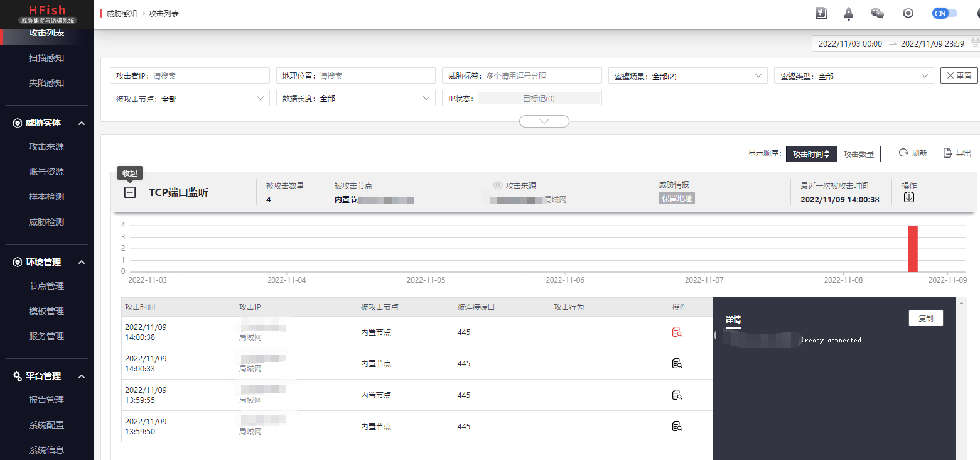The width and height of the screenshot is (980, 460).
Task: Sort by 攻击数量
Action: 859,154
